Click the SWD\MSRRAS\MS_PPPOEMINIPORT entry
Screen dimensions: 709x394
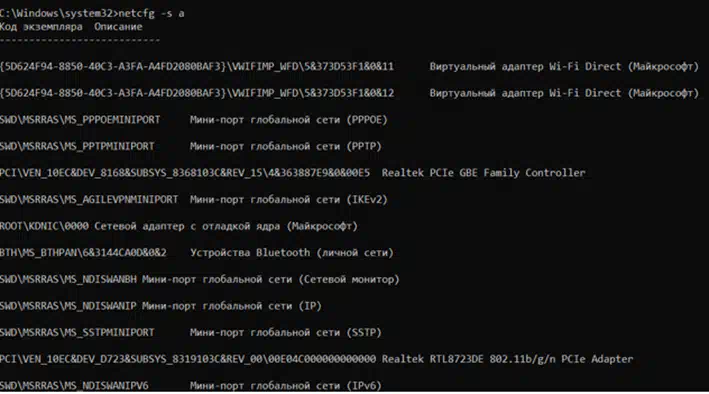click(x=80, y=120)
